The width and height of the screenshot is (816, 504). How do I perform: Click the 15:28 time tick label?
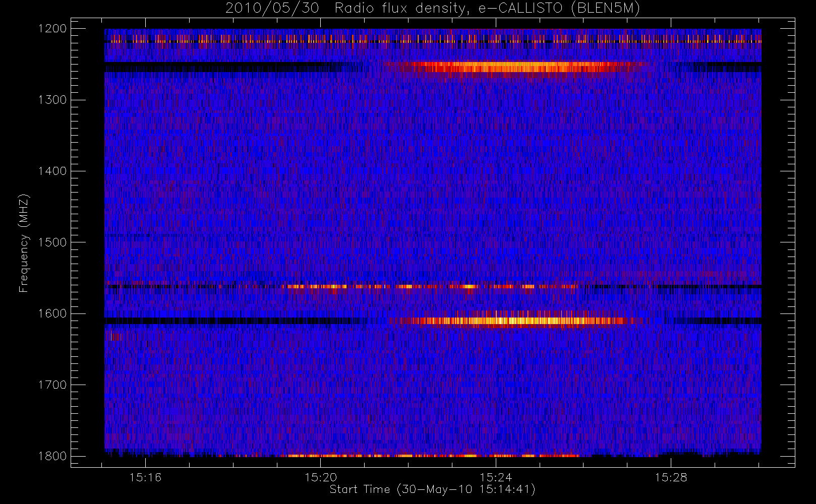tap(671, 477)
